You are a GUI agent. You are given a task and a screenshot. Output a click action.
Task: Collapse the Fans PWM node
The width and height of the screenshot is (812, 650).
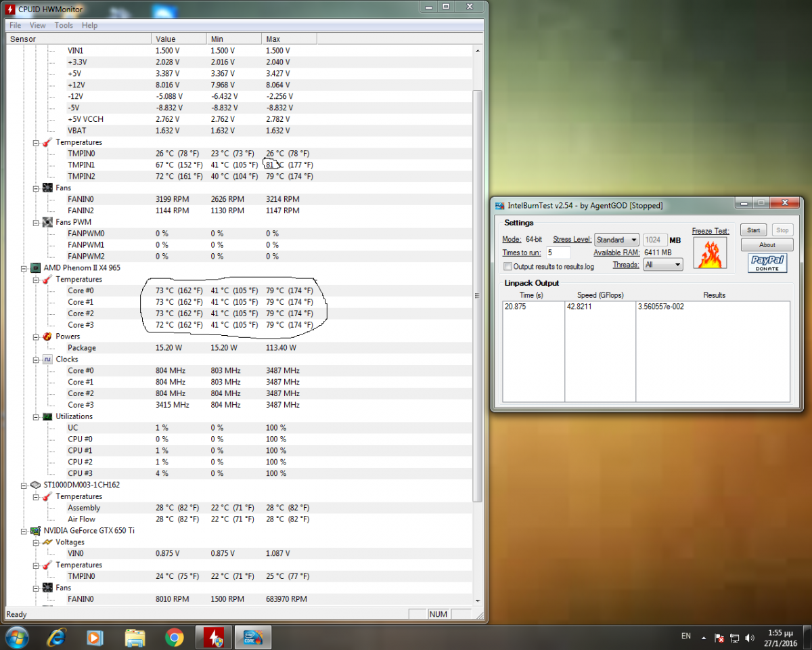tap(37, 222)
